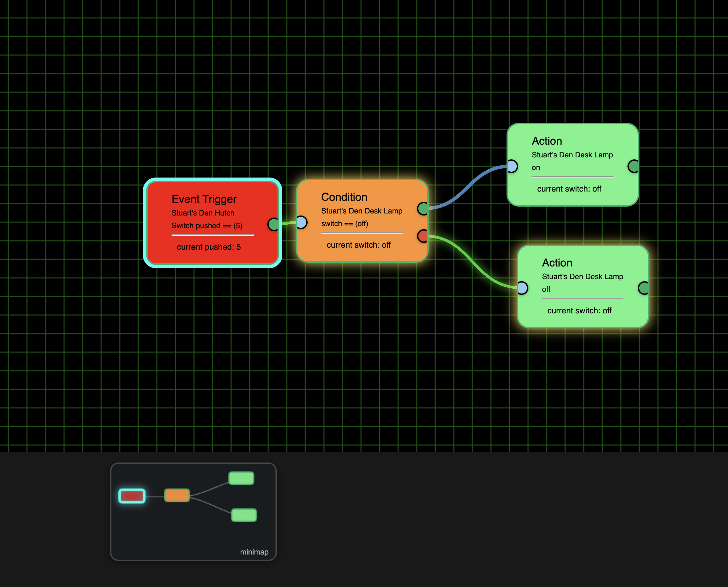The width and height of the screenshot is (728, 587).
Task: Click the Condition node blue input port
Action: (x=301, y=222)
